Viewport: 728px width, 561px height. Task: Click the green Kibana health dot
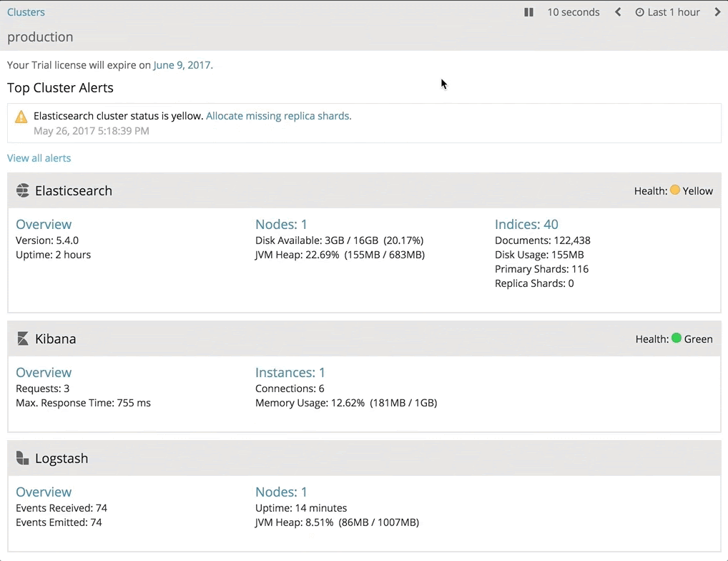(677, 338)
